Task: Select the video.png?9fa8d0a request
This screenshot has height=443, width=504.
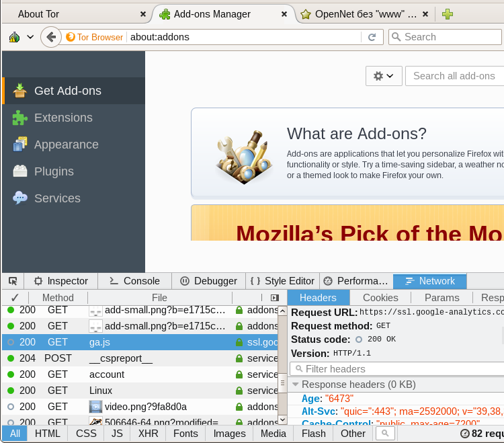Action: click(140, 407)
